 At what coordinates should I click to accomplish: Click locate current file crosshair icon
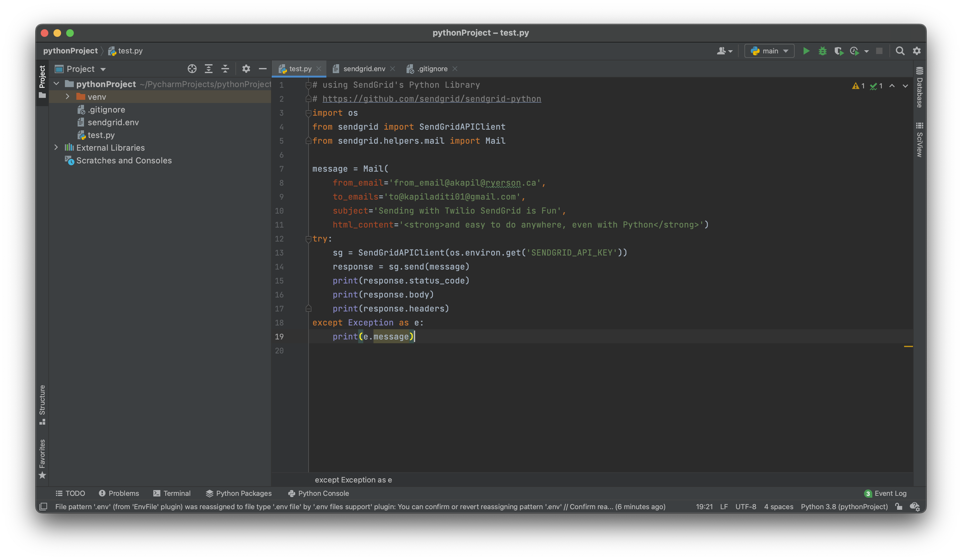[192, 69]
